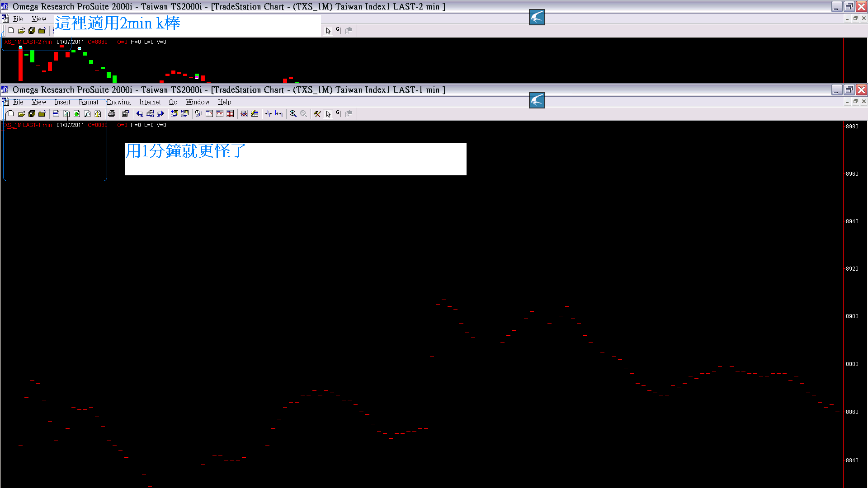Select pointer tool in 1 min chart toolbar
Viewport: 868px width, 488px height.
328,114
